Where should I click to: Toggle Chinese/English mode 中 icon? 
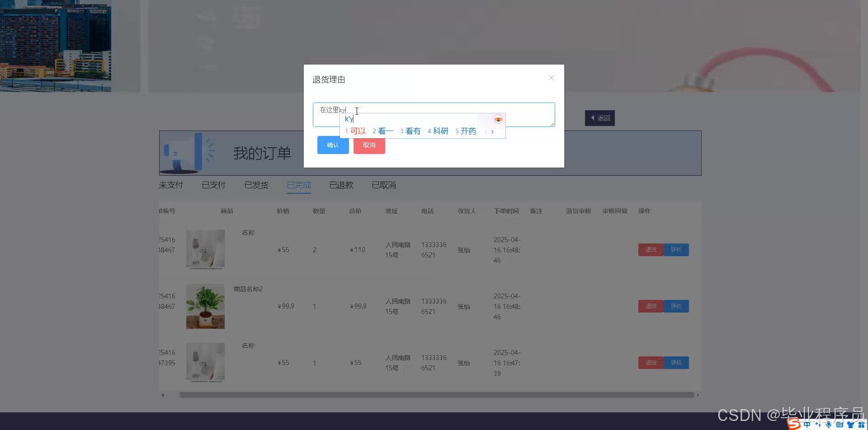807,425
